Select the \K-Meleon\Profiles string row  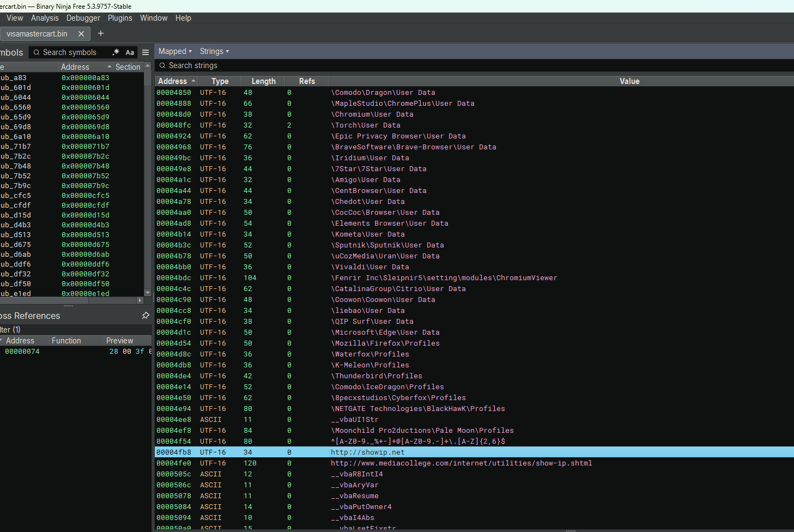(474, 365)
